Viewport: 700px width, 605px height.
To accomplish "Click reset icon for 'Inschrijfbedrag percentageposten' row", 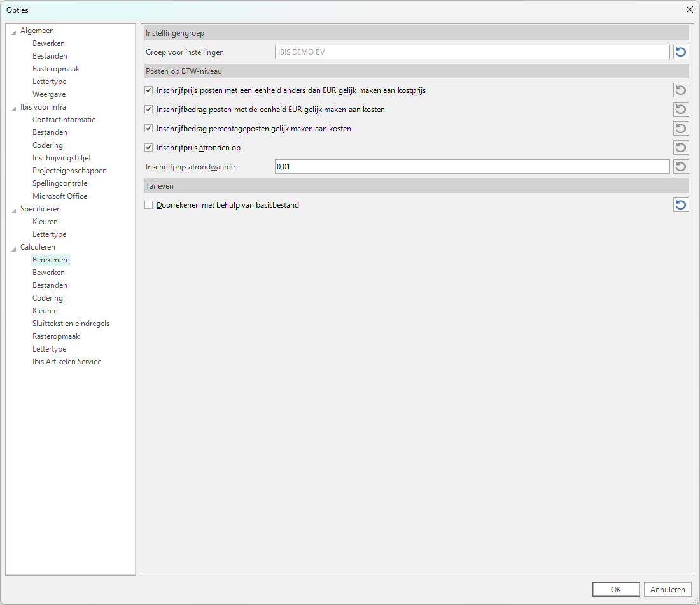I will 681,129.
